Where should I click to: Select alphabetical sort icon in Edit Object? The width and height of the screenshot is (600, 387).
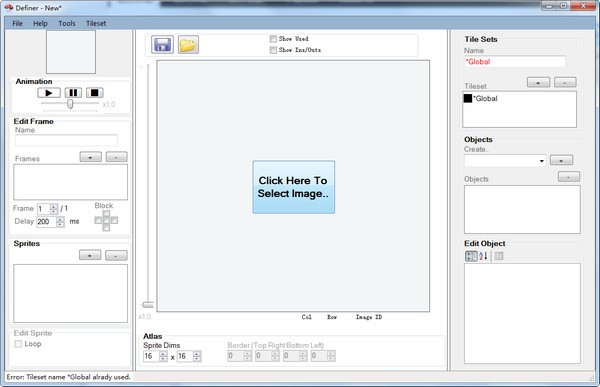(483, 256)
